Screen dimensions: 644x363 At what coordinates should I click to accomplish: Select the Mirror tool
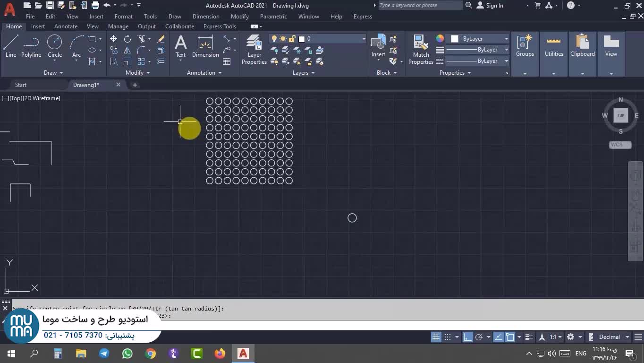tap(127, 50)
